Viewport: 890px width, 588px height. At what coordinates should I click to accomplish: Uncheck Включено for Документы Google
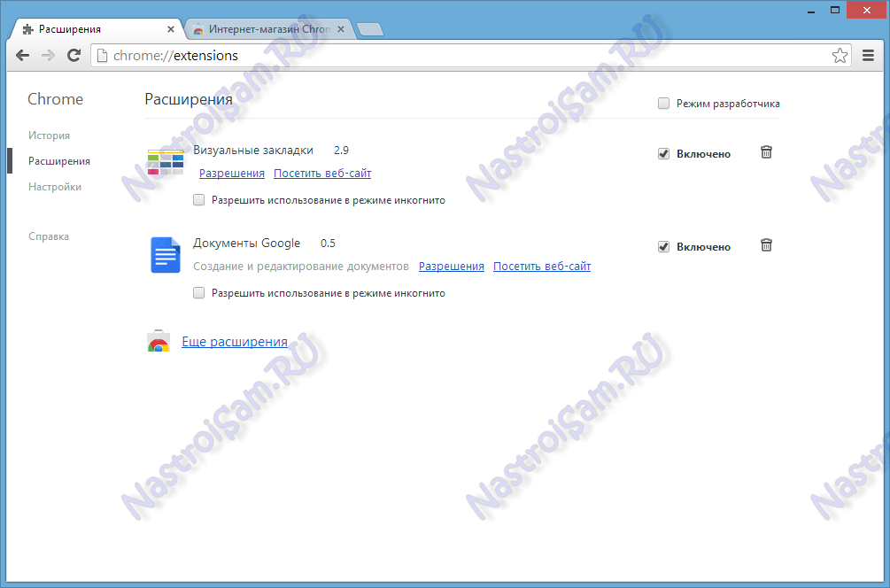pos(664,246)
